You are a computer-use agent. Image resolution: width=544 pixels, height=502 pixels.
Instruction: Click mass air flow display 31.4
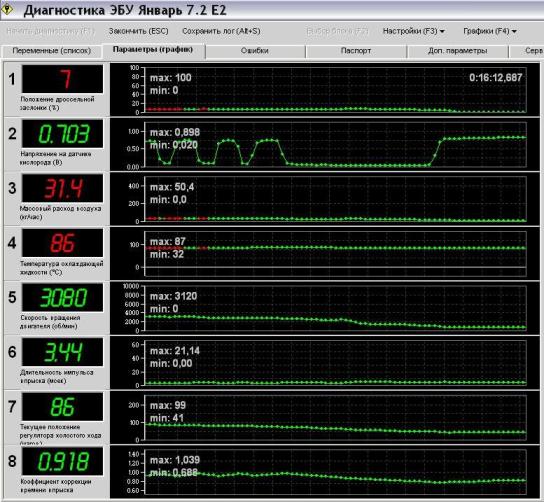[62, 188]
